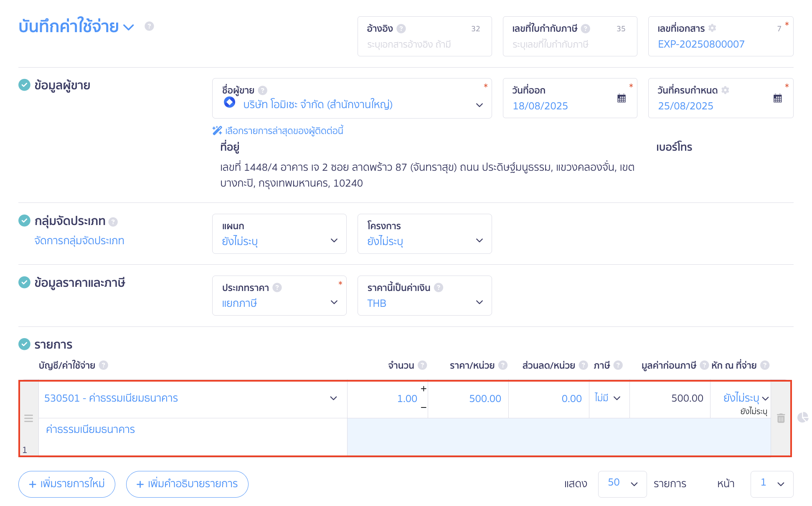Click the เพิ่มรายการใหม่ button
Screen dimensions: 812x506
[x=67, y=484]
